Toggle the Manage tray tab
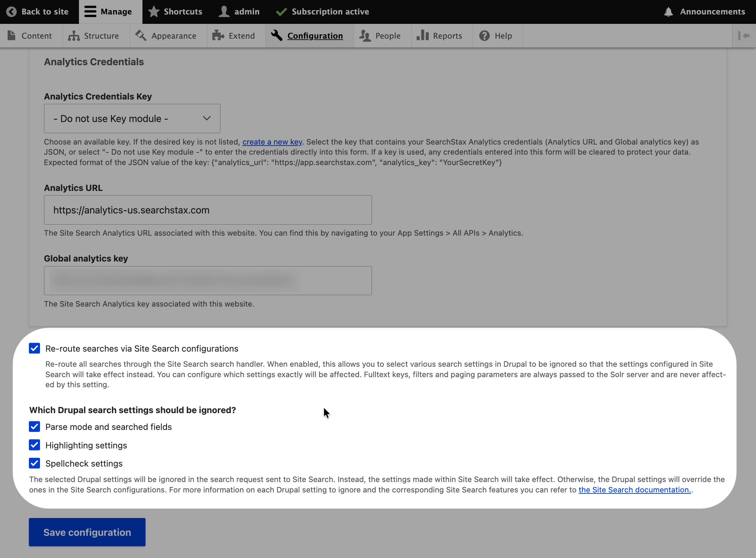This screenshot has width=756, height=558. (111, 12)
